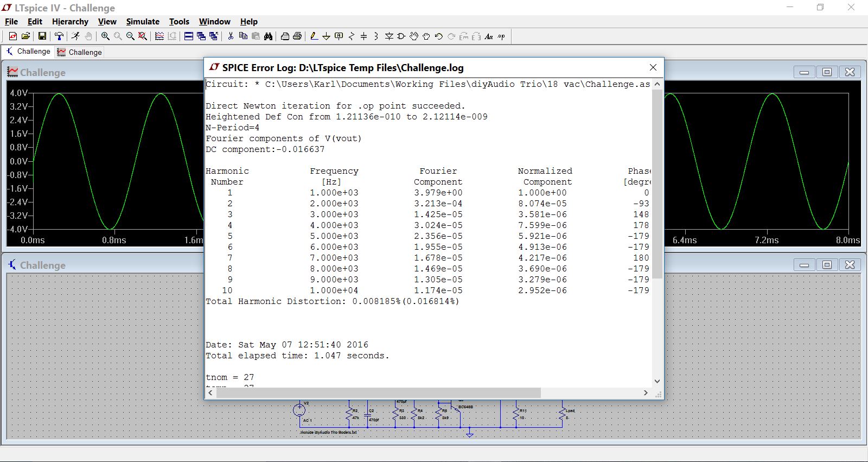Open the Simulate menu

pos(143,22)
